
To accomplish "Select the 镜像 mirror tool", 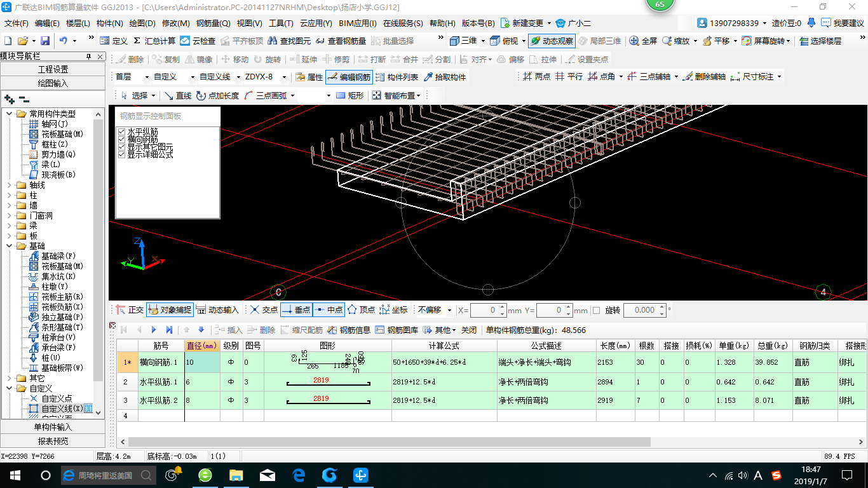I will pos(198,59).
